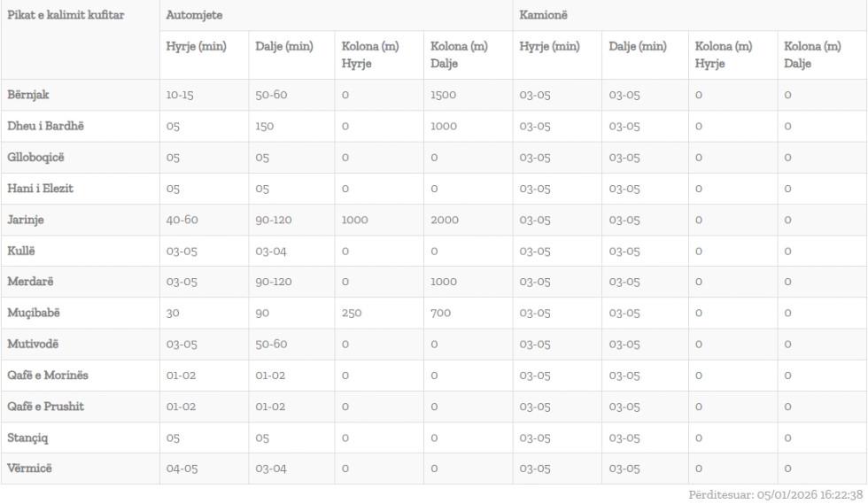Image resolution: width=868 pixels, height=504 pixels.
Task: Select the 10-15 entry time for Bërnjak
Action: [x=181, y=95]
